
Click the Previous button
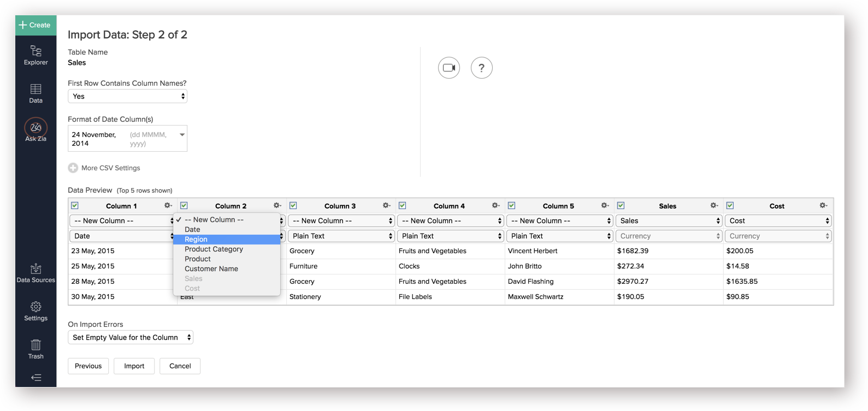pos(88,366)
